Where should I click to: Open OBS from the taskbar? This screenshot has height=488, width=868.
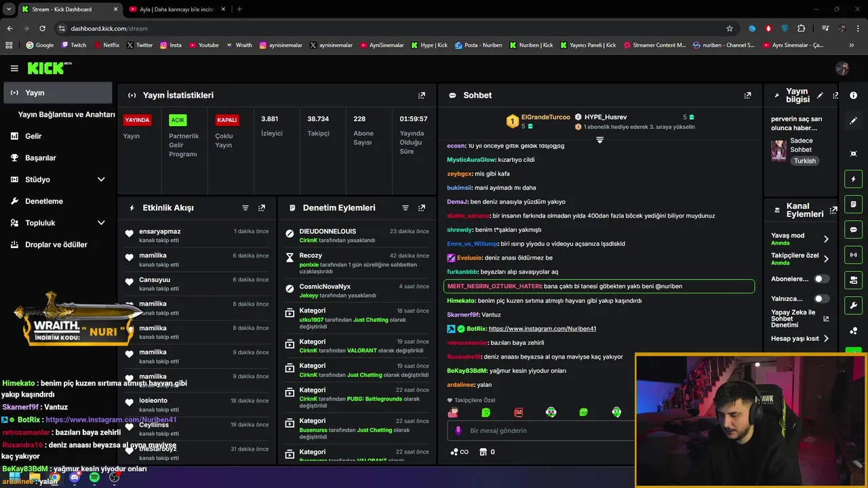[x=115, y=477]
